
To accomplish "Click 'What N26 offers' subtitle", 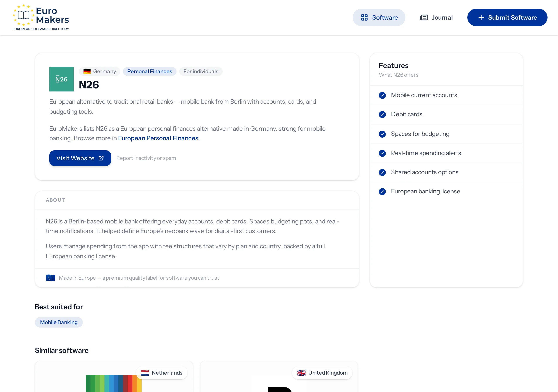I will 399,75.
